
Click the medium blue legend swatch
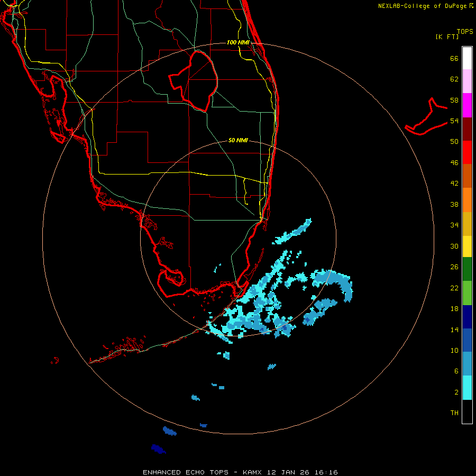point(467,340)
